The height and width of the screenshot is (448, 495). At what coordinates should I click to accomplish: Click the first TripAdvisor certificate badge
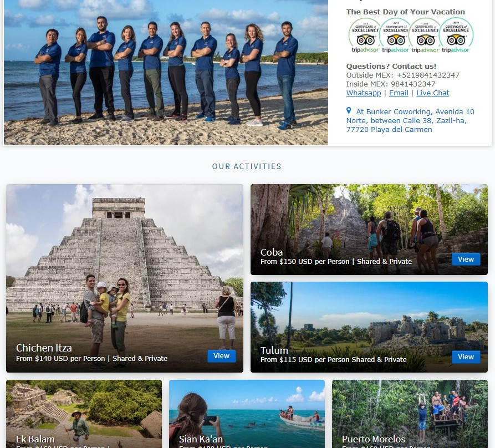(365, 35)
